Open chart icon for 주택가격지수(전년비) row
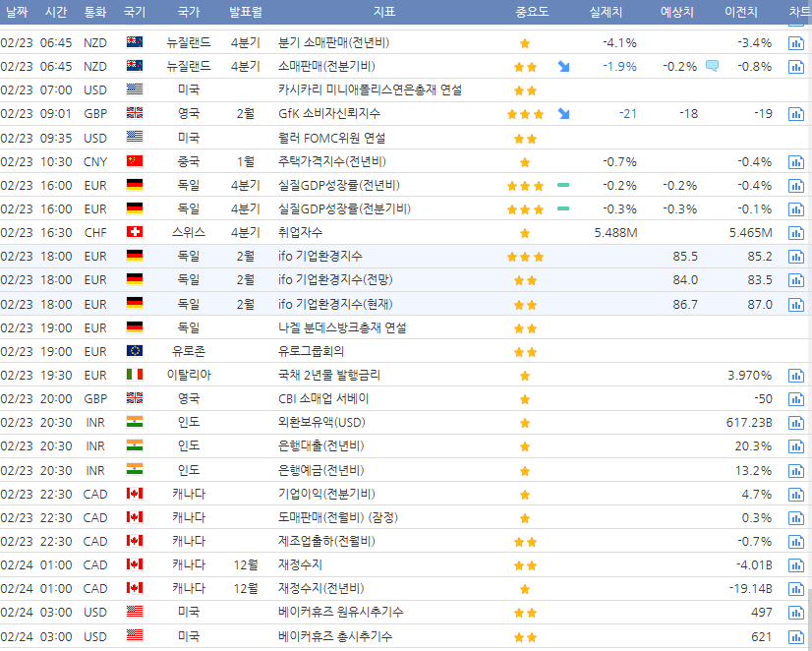This screenshot has height=651, width=812. [x=796, y=162]
